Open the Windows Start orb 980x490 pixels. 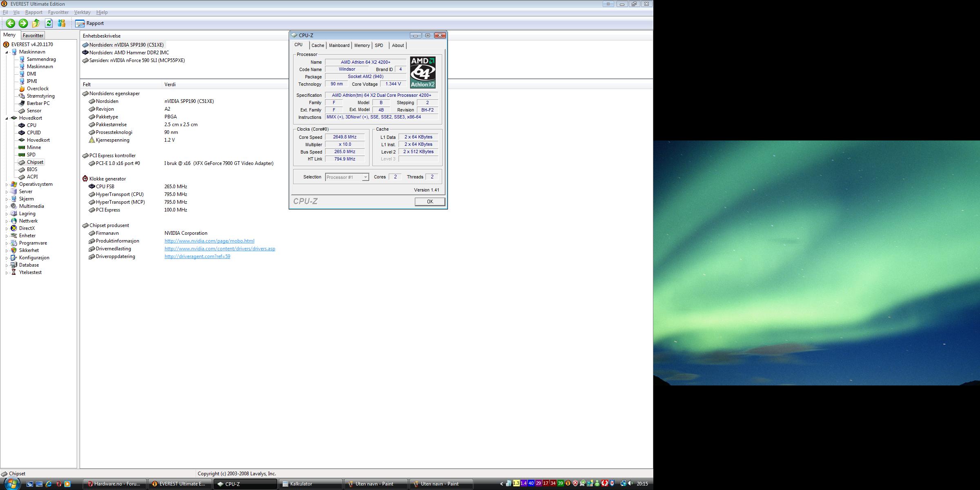click(11, 484)
